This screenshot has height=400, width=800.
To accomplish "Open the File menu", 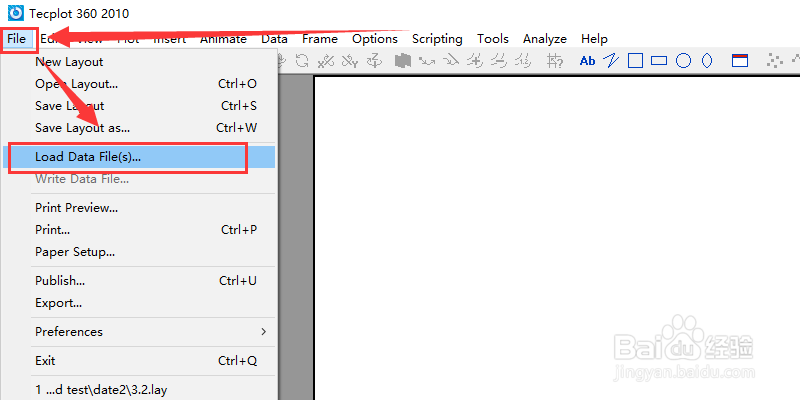I will point(17,39).
